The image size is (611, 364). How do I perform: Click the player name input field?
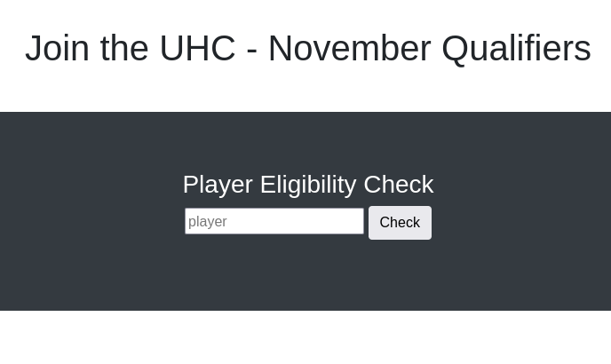(274, 221)
